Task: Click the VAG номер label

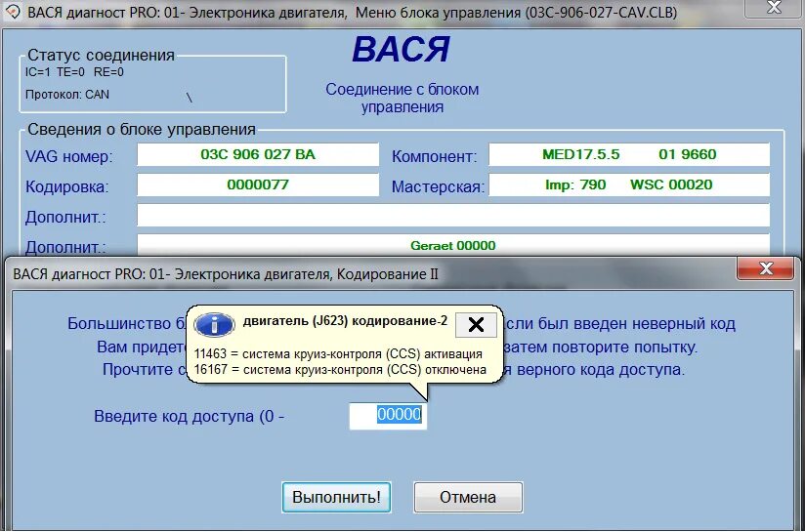Action: 68,156
